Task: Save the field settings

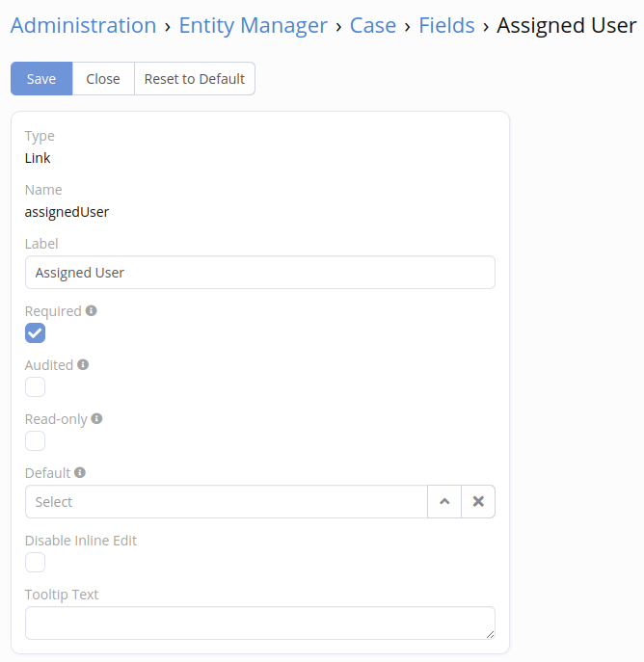Action: (x=41, y=79)
